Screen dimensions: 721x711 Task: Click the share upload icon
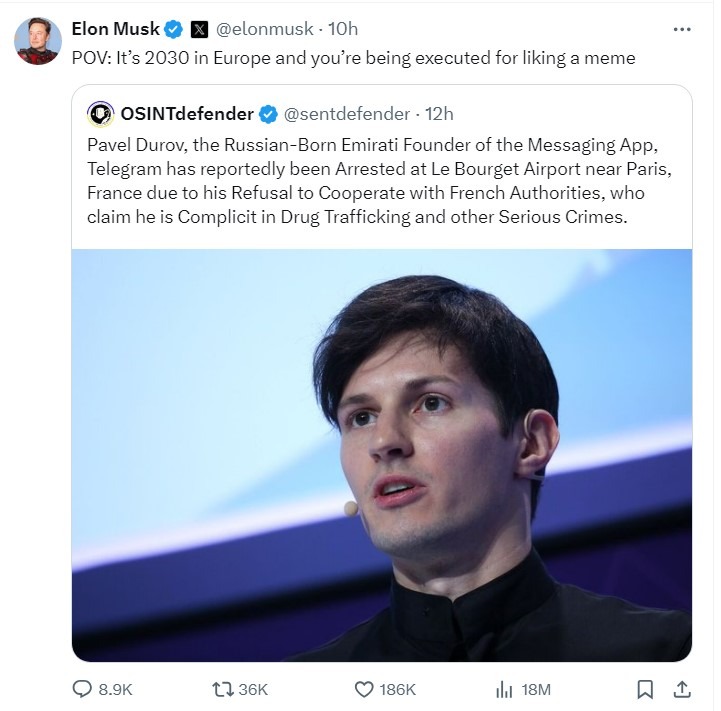coord(682,689)
